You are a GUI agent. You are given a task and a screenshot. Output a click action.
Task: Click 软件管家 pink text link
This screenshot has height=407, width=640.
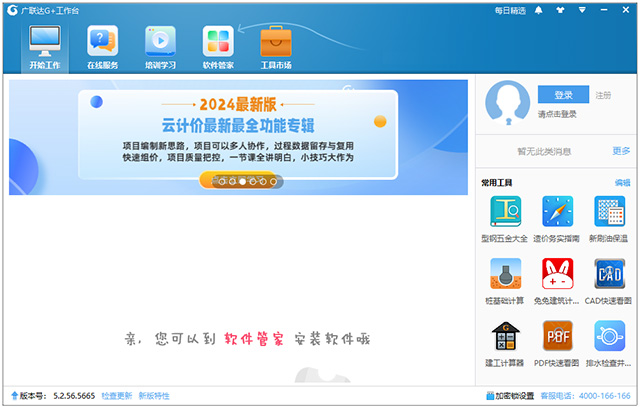(x=253, y=339)
